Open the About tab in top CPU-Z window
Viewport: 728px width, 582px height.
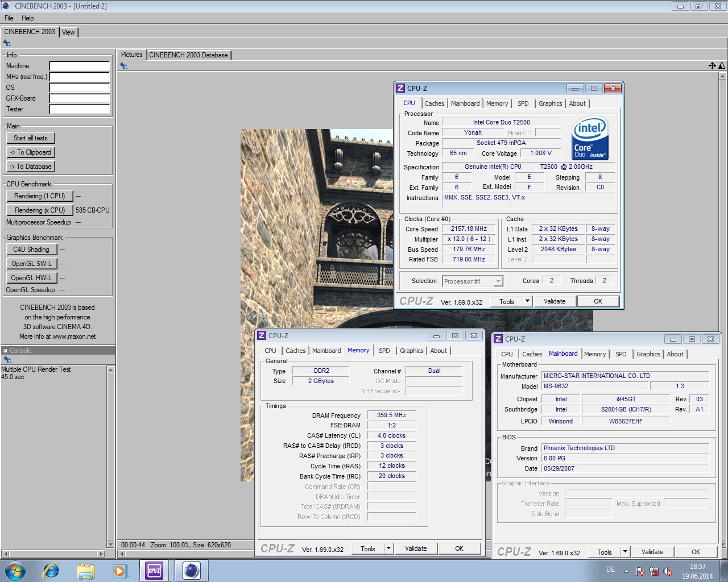pyautogui.click(x=577, y=103)
